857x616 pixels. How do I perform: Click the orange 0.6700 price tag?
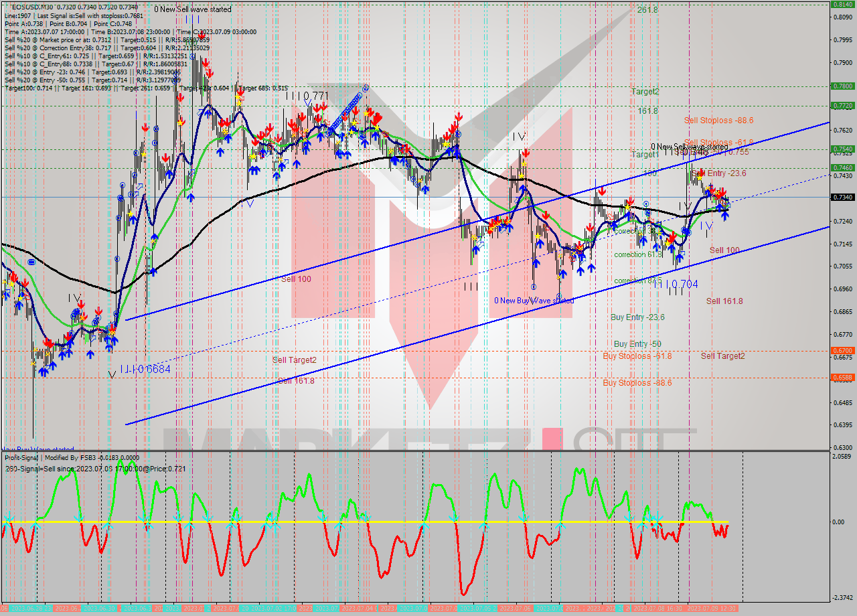click(842, 350)
